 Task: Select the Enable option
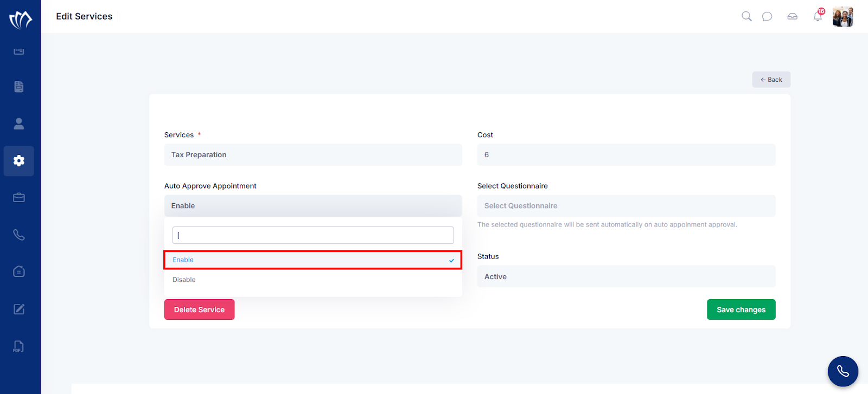tap(313, 260)
